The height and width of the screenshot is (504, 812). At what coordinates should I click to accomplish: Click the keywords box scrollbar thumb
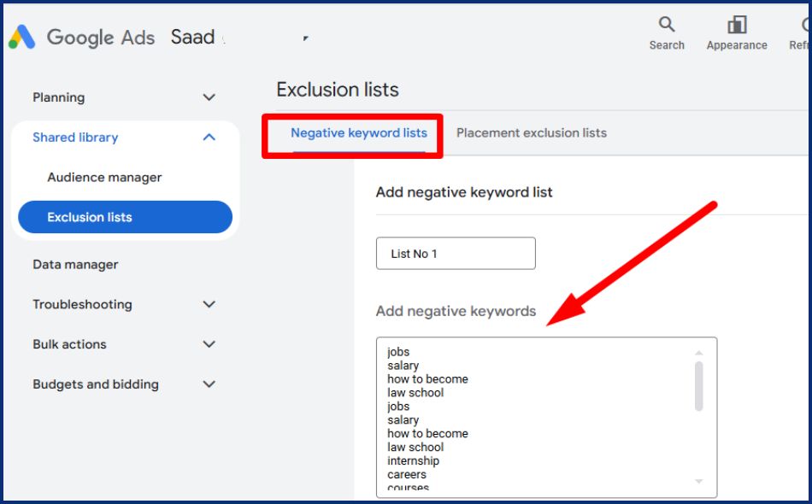(698, 386)
